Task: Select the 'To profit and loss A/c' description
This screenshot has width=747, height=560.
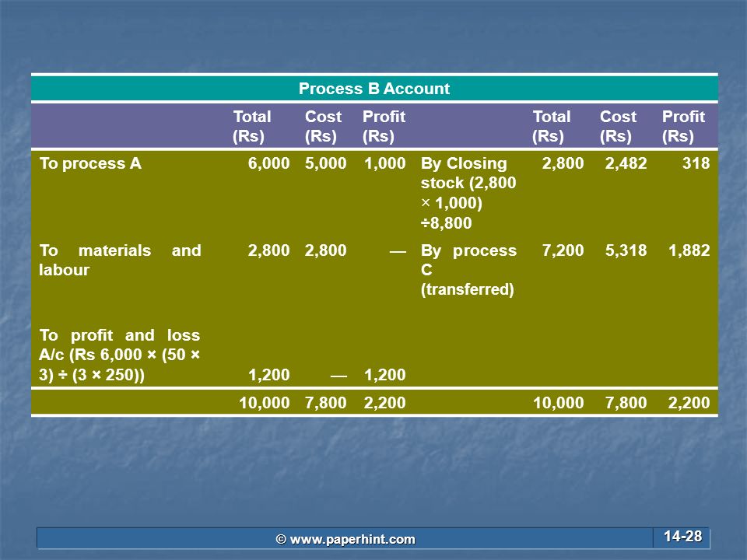Action: (120, 355)
